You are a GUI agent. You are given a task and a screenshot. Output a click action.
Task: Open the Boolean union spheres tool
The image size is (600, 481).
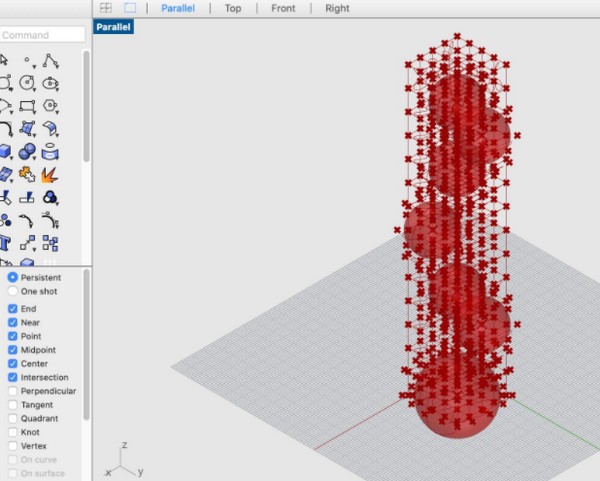click(x=27, y=151)
